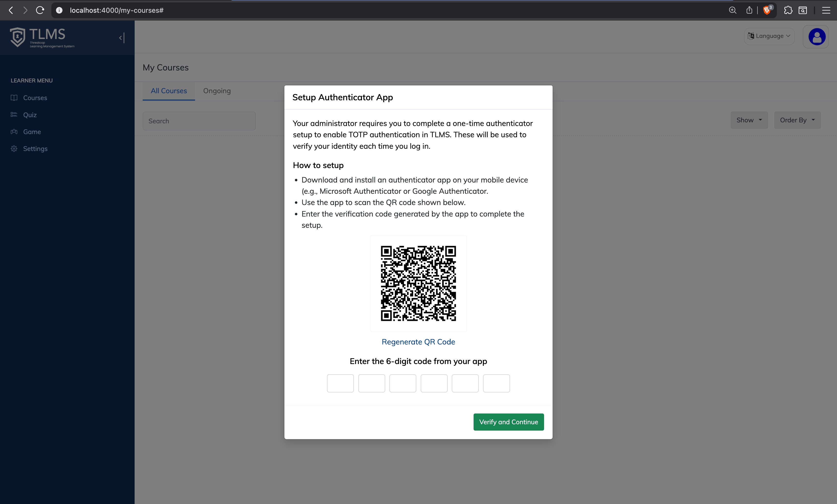The image size is (837, 504).
Task: Expand the Show dropdown
Action: pyautogui.click(x=749, y=120)
